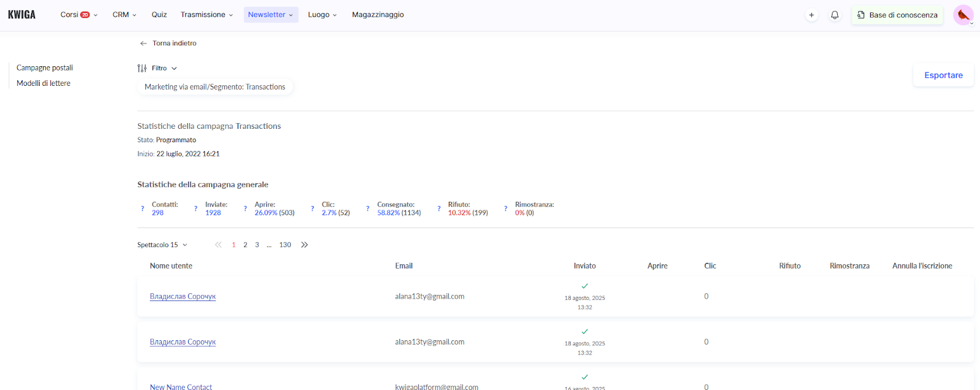980x390 pixels.
Task: Select Modelli di lettere in sidebar
Action: coord(43,83)
